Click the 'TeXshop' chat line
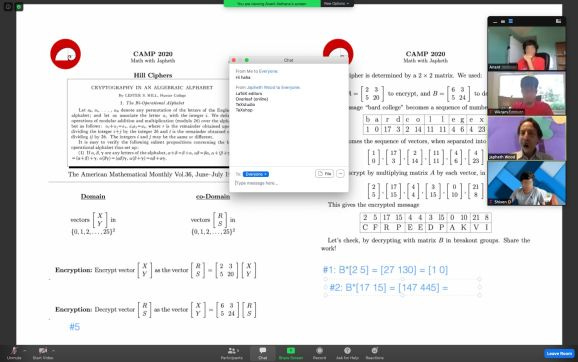578x362 pixels. (x=244, y=110)
